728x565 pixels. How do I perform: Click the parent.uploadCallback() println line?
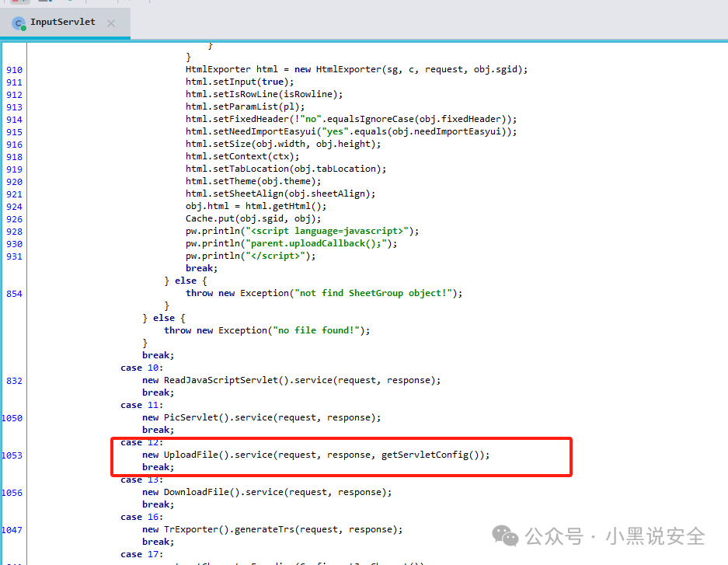click(x=291, y=243)
